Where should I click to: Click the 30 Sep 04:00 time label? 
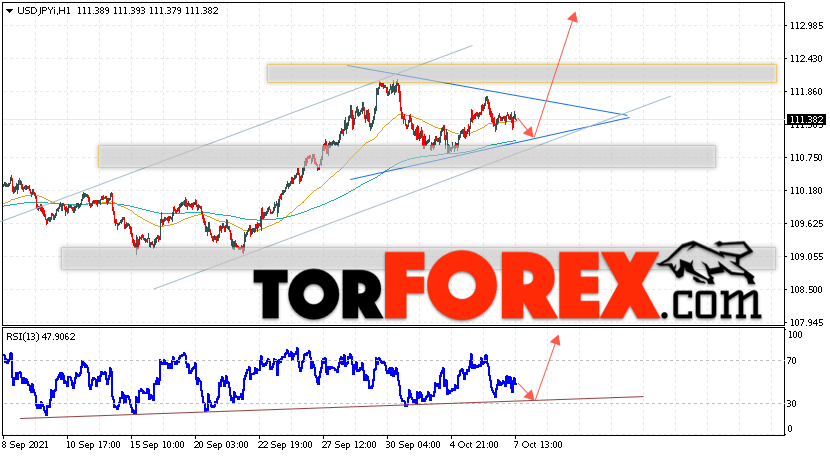click(413, 445)
